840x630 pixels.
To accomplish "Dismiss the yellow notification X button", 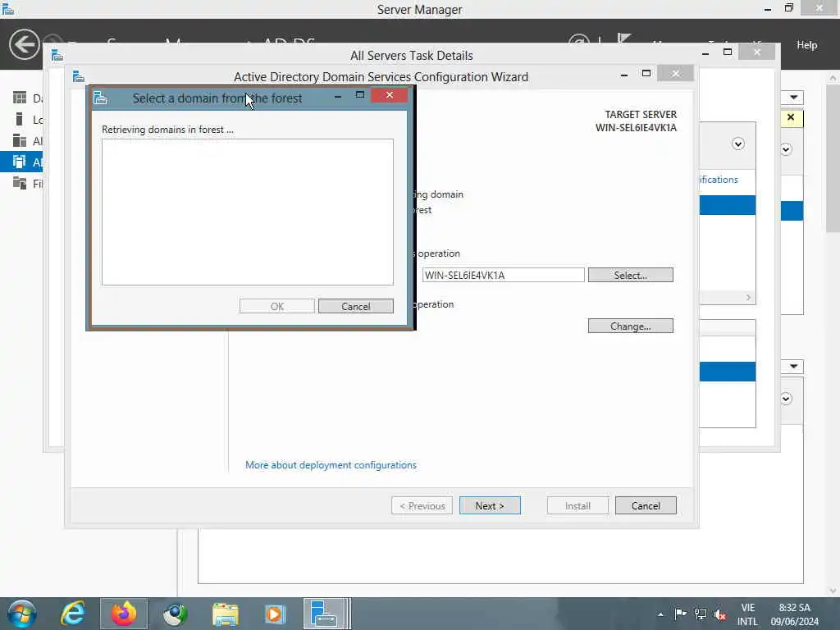I will click(791, 117).
